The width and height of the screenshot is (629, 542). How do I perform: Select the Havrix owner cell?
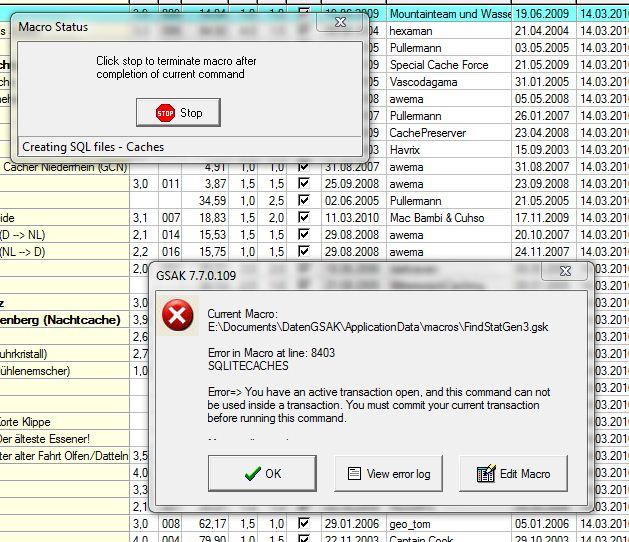tap(449, 150)
